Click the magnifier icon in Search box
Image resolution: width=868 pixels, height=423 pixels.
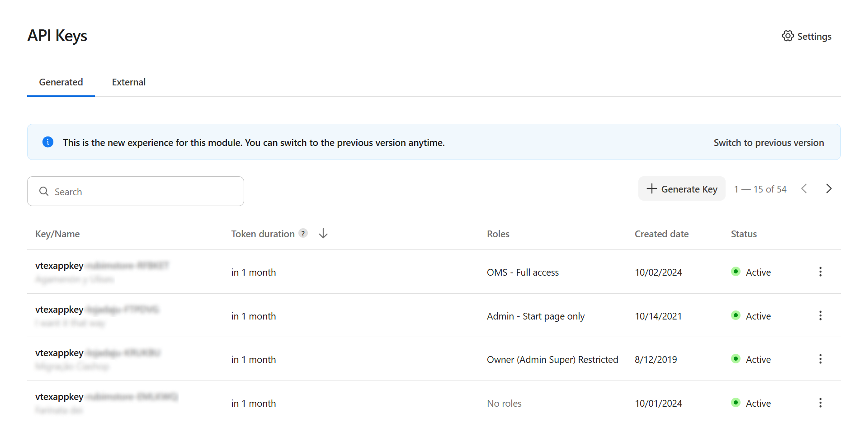pyautogui.click(x=44, y=192)
